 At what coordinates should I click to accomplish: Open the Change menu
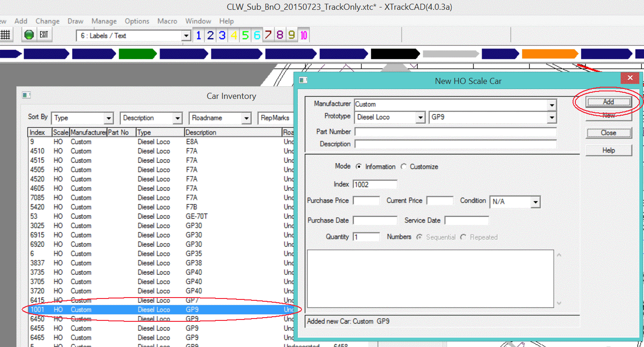click(x=48, y=21)
